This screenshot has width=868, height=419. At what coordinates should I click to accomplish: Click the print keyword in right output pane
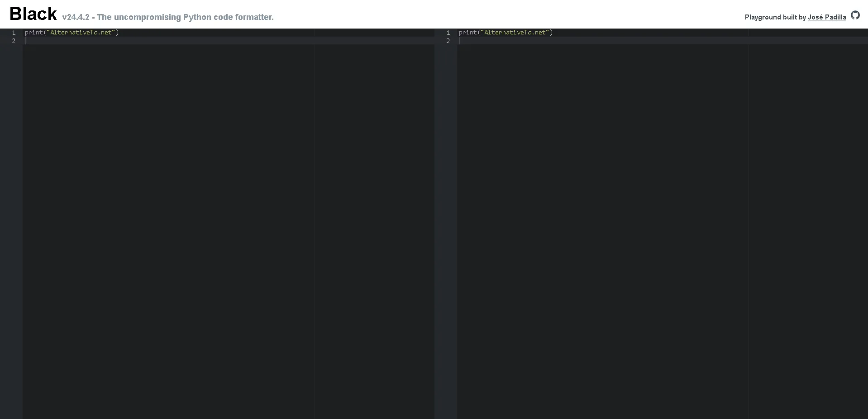point(467,33)
